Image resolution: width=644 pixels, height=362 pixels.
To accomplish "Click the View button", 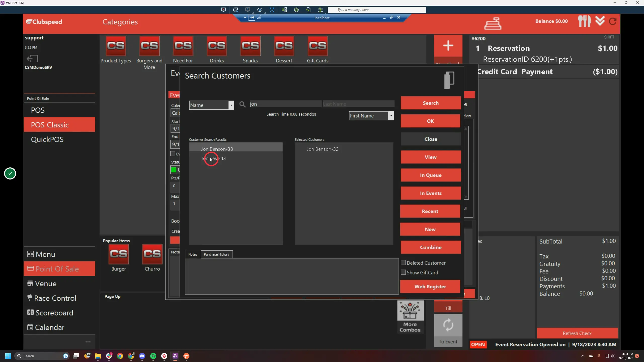I will 431,157.
